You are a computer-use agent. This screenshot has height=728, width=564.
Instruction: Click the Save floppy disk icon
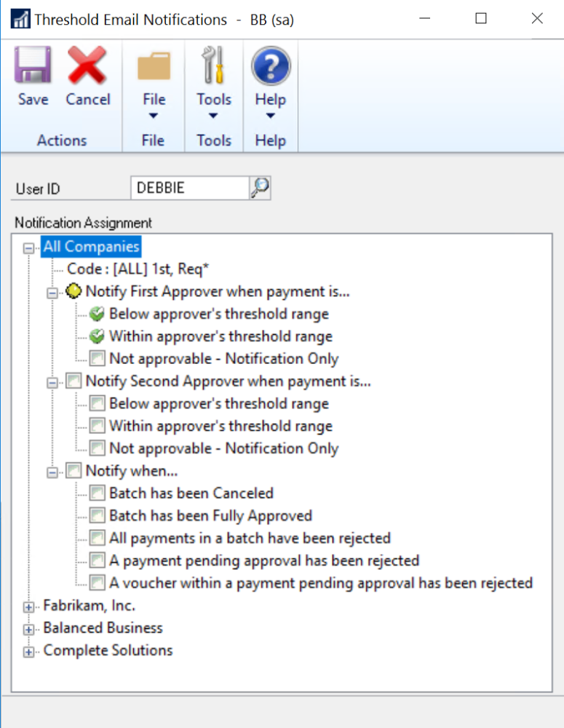[x=33, y=65]
